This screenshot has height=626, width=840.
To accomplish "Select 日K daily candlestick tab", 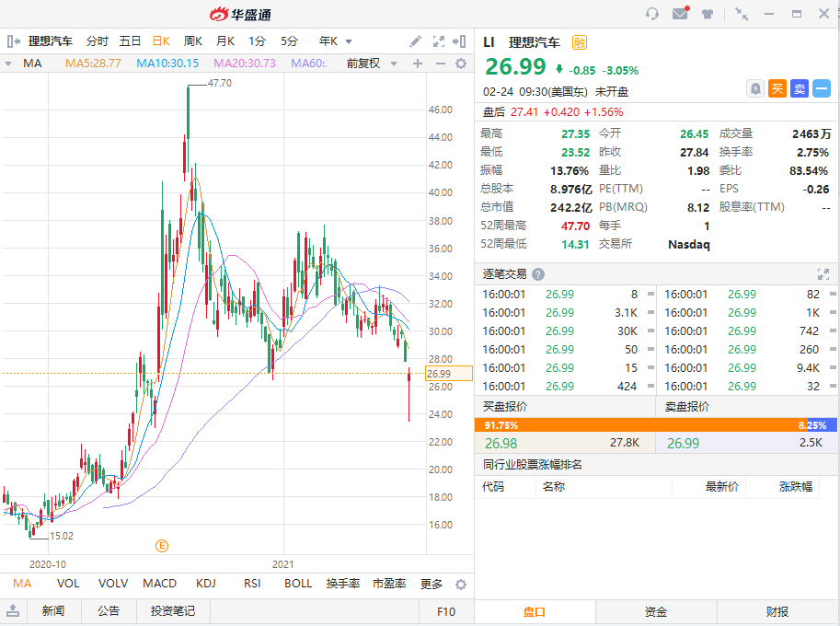I will coord(161,41).
